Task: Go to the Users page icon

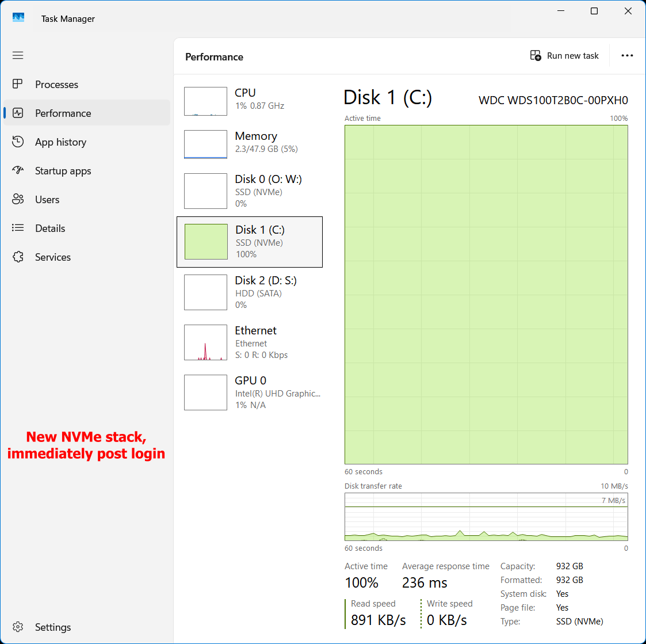Action: click(x=18, y=199)
